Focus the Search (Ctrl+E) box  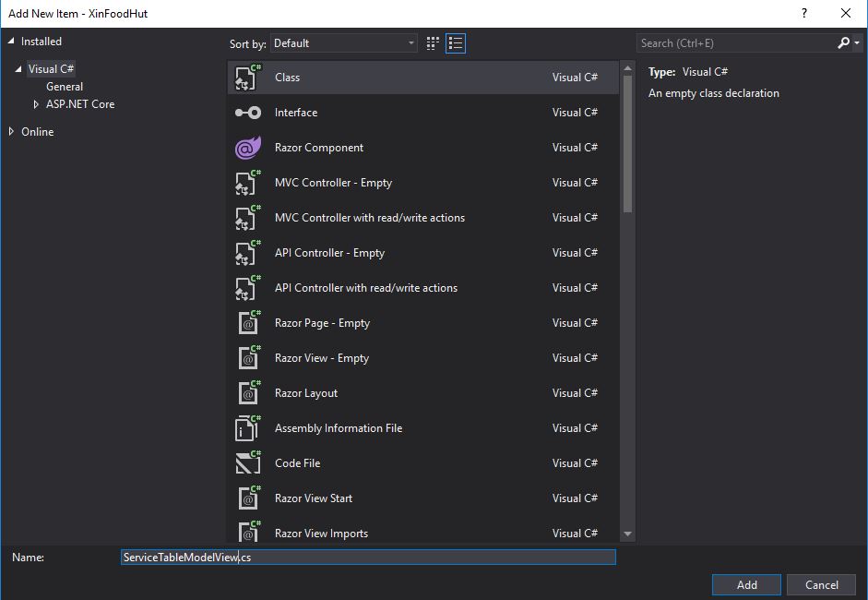point(736,43)
